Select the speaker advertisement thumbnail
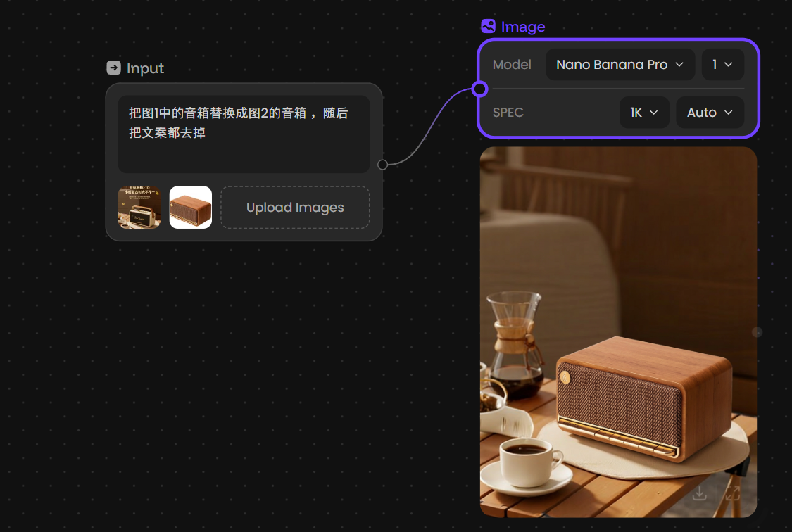The image size is (792, 532). pos(139,207)
